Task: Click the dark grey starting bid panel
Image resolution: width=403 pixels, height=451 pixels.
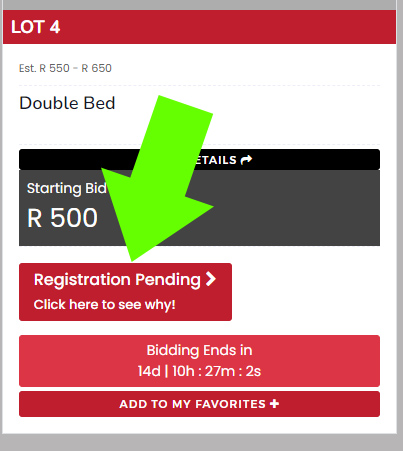Action: tap(199, 208)
